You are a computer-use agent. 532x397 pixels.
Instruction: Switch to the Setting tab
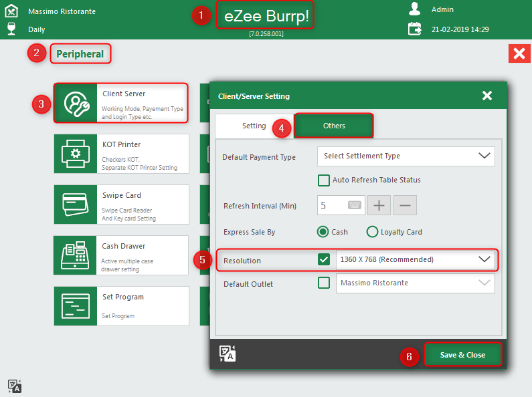point(254,126)
